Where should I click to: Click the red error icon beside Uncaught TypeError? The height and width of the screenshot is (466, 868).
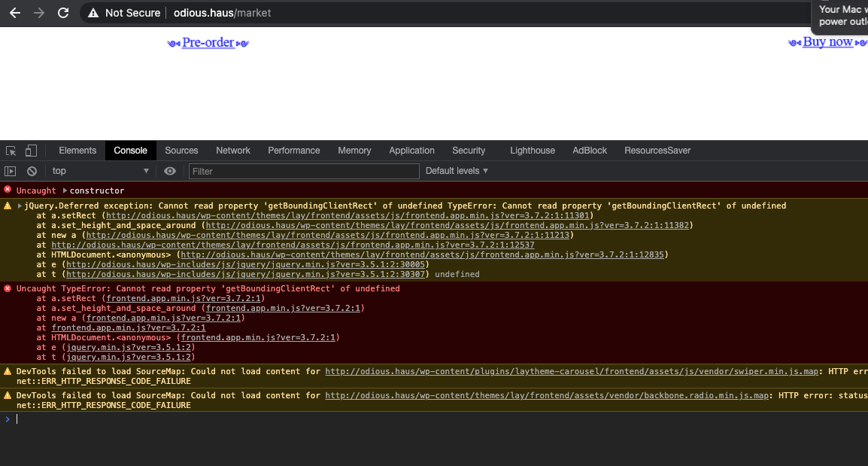pos(8,288)
